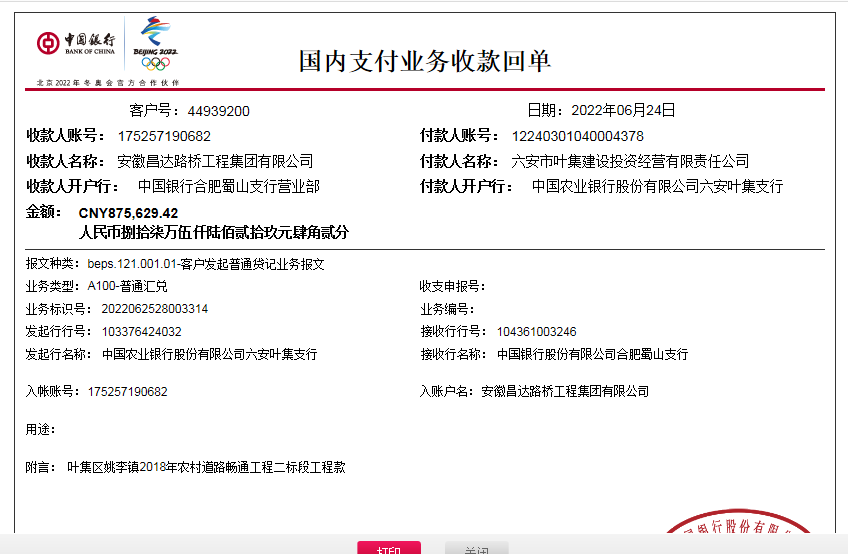
Task: Select payer account number 12240301040004378
Action: click(x=577, y=136)
